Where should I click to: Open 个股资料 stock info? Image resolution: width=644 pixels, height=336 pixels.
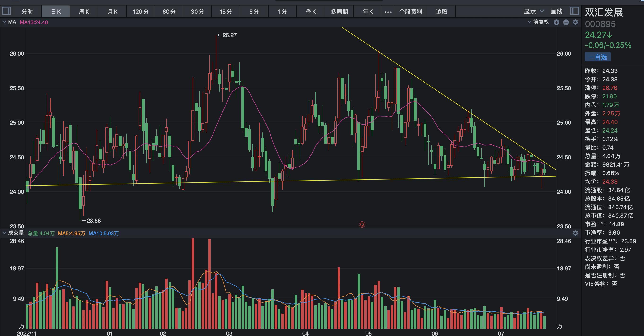pos(411,12)
